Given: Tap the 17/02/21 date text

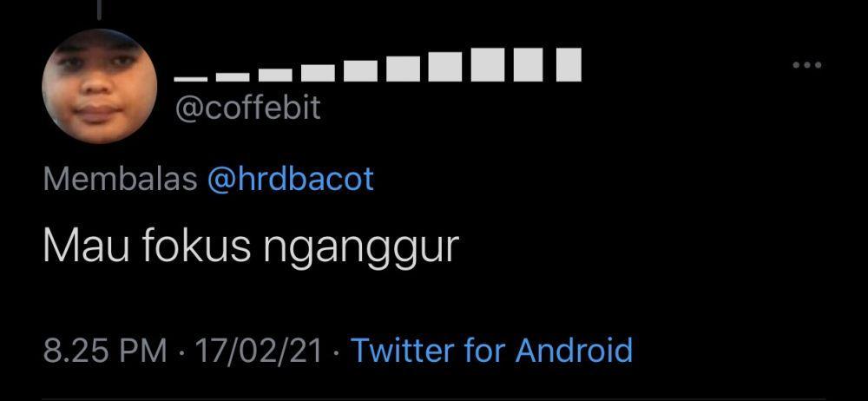Looking at the screenshot, I should pos(259,350).
